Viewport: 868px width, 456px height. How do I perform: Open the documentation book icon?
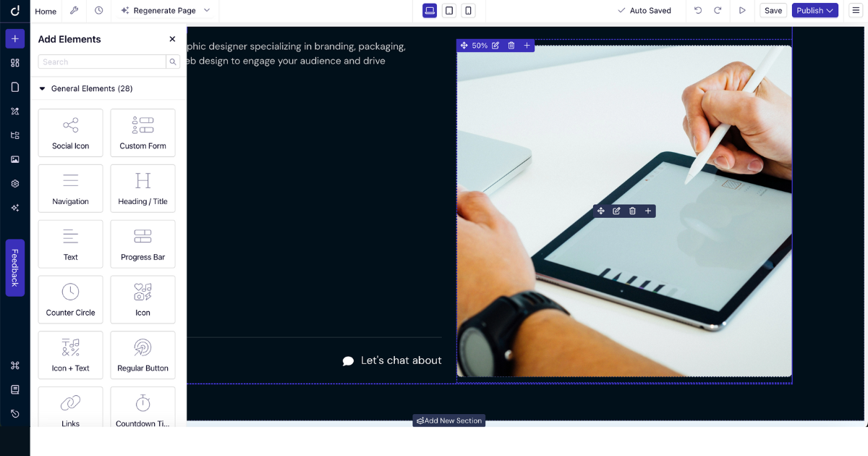(x=15, y=389)
